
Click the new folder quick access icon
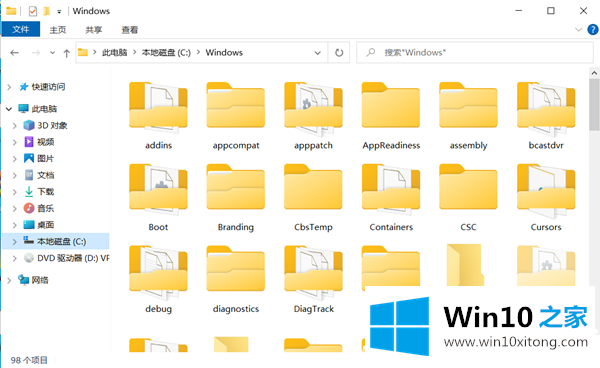(47, 11)
